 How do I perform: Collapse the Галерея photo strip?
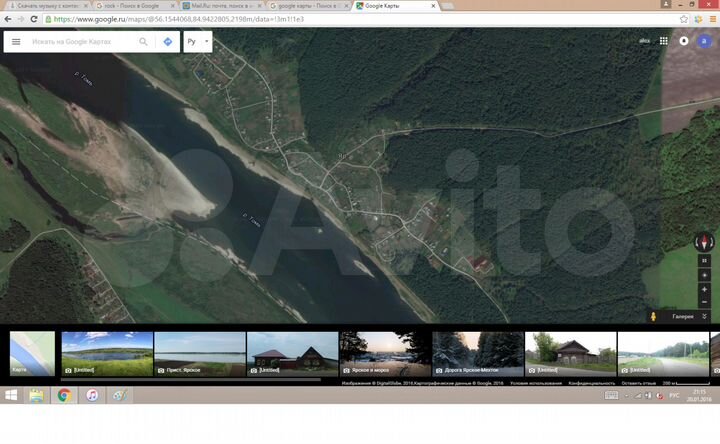tap(704, 316)
